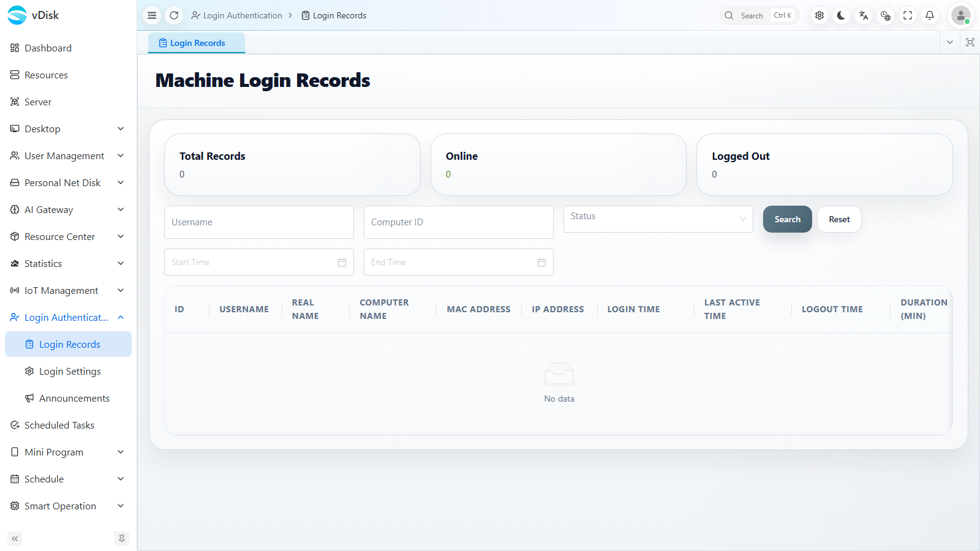Viewport: 980px width, 551px height.
Task: Open the End Time date picker
Action: coord(459,262)
